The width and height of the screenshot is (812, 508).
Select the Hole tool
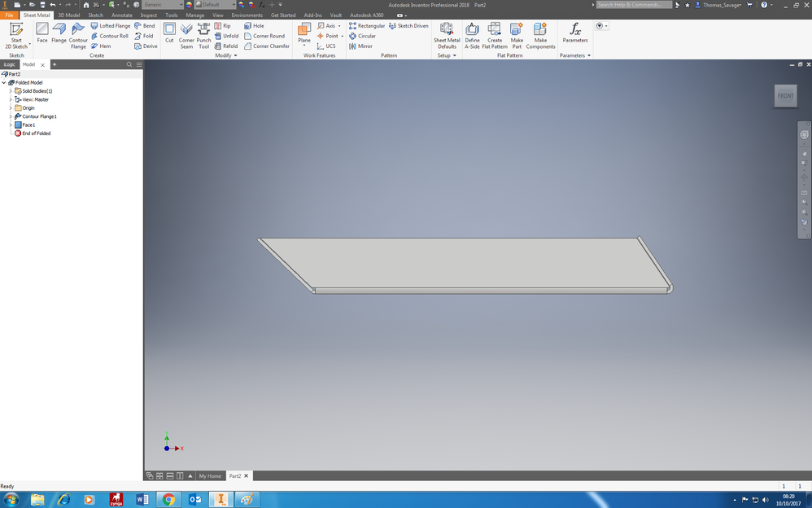tap(255, 25)
